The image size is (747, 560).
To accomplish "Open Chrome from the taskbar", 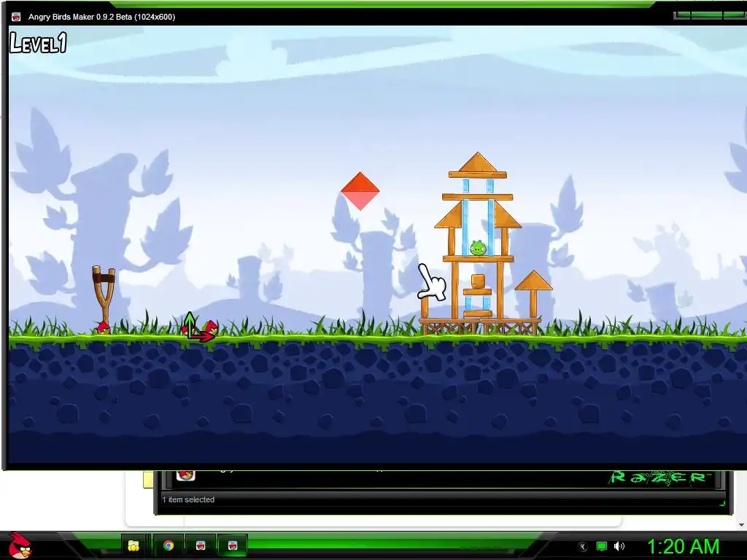I will pyautogui.click(x=169, y=545).
